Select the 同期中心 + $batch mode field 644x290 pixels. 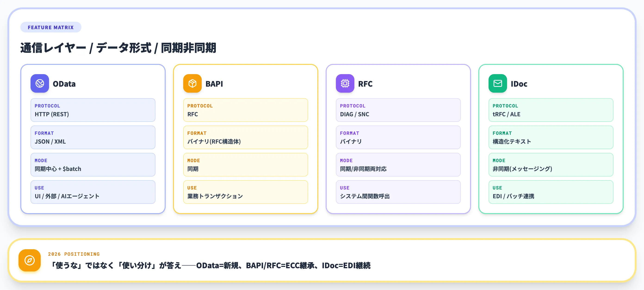click(x=93, y=164)
